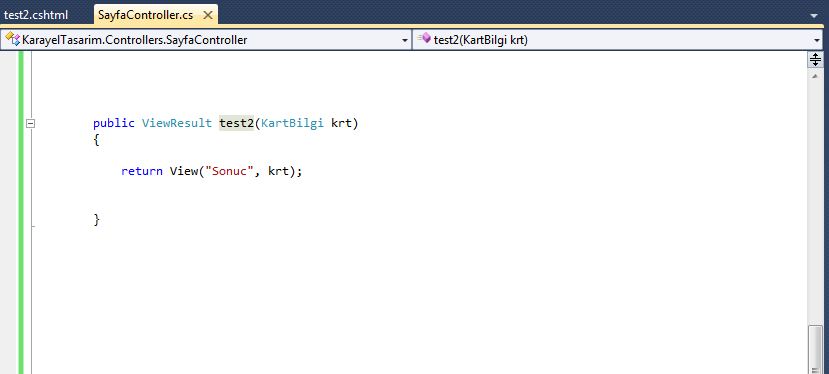Select the SayfaController.cs tab
This screenshot has width=829, height=374.
click(x=145, y=15)
